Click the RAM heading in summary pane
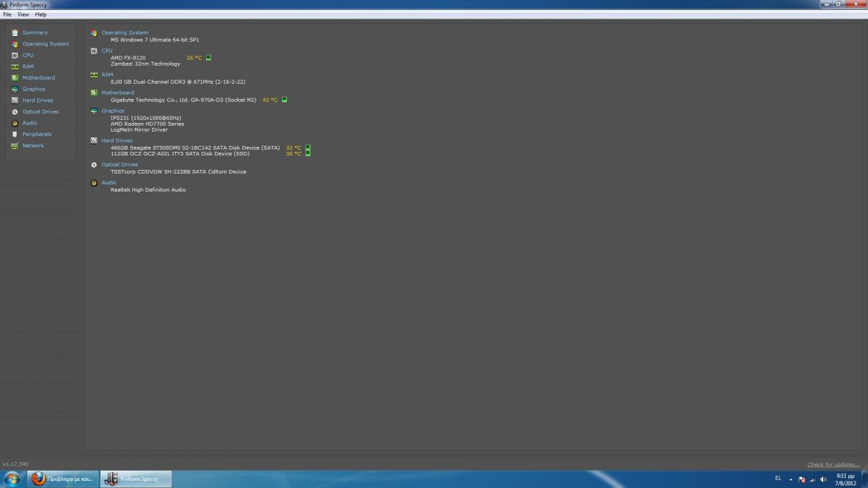The width and height of the screenshot is (868, 488). tap(107, 74)
